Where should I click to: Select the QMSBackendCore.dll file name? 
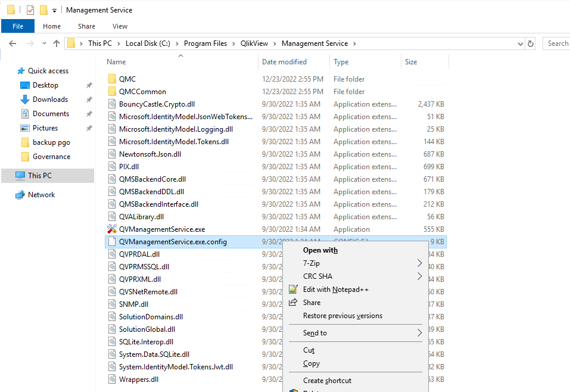(x=152, y=179)
